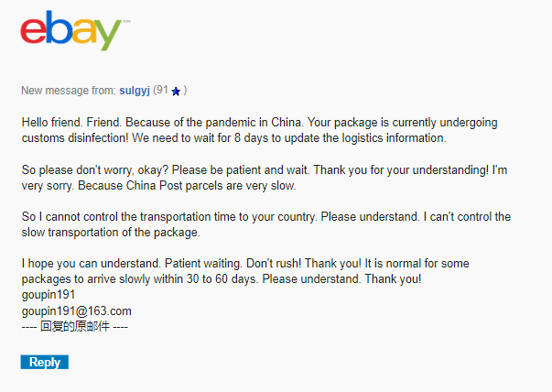Click the eBay logo

click(x=71, y=30)
